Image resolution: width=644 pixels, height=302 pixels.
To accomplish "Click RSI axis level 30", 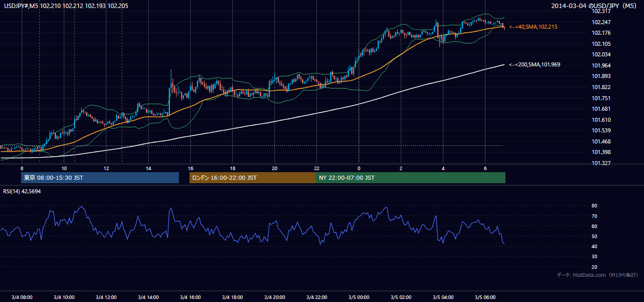I will [595, 257].
